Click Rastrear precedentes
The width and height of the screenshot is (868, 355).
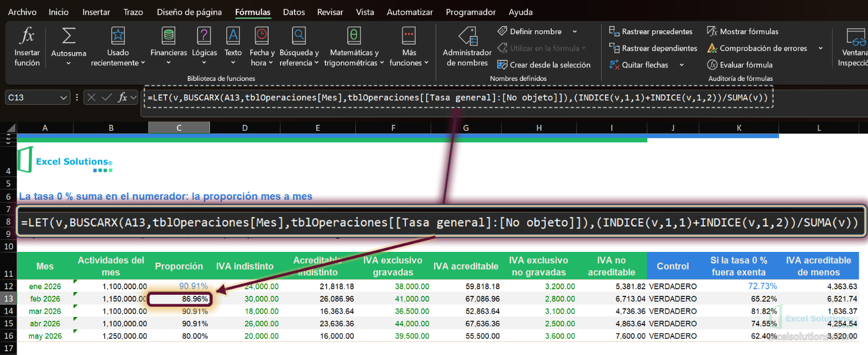click(x=650, y=31)
